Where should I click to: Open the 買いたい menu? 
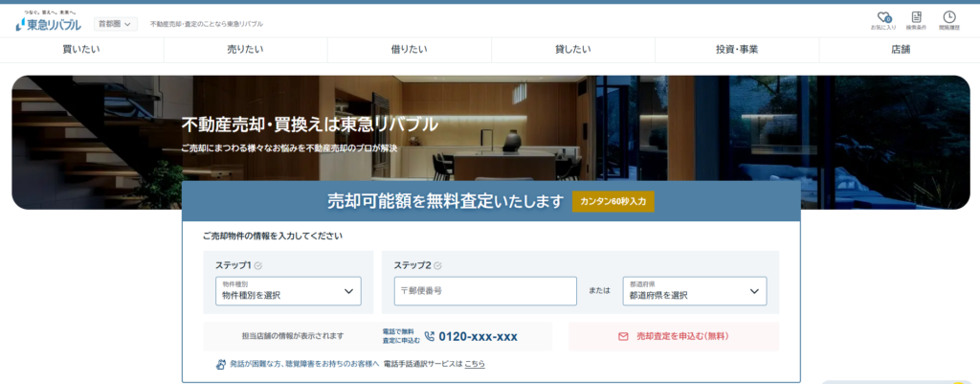[x=81, y=50]
